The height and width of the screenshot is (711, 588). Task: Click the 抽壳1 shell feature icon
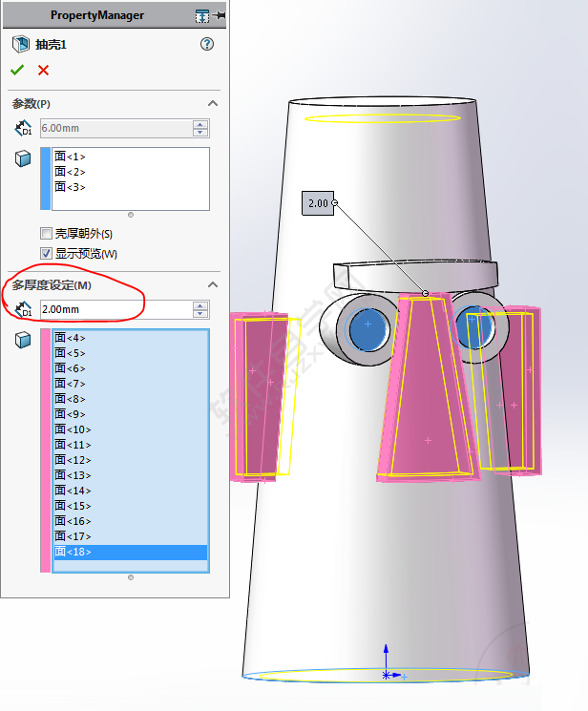[21, 44]
